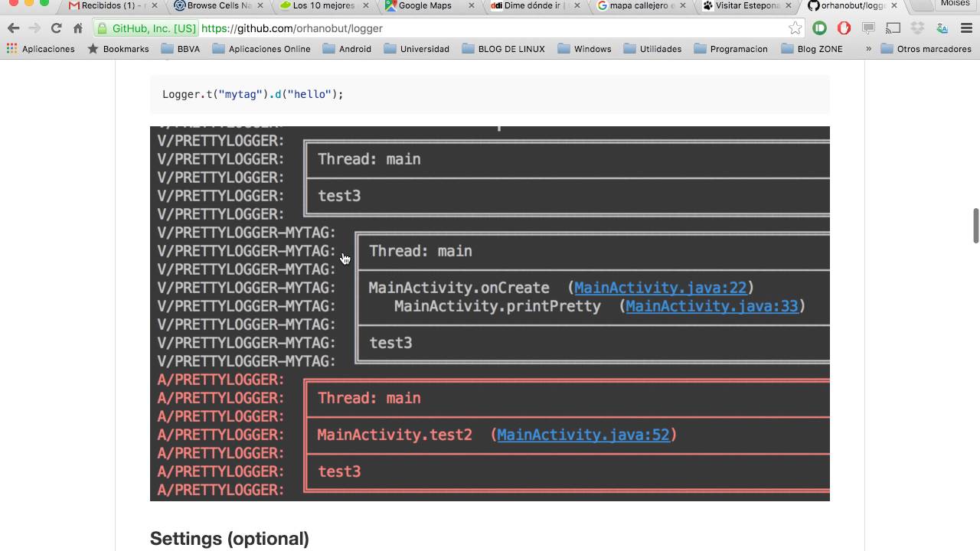Open the Google Translate extension

pos(942,28)
